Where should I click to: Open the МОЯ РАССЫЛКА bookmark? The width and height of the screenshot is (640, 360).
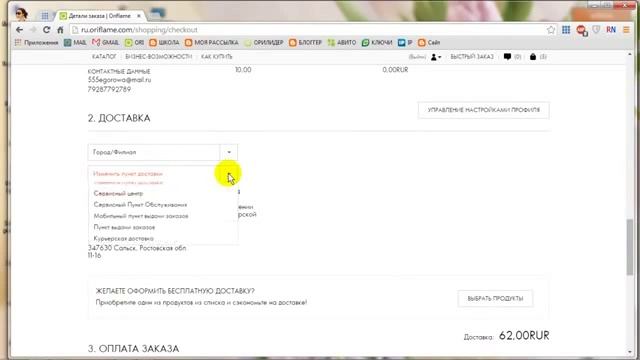point(211,42)
